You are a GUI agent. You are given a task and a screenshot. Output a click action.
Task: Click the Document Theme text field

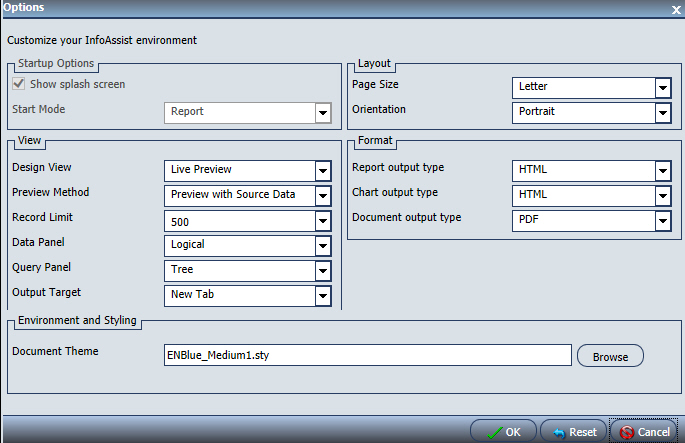coord(368,355)
